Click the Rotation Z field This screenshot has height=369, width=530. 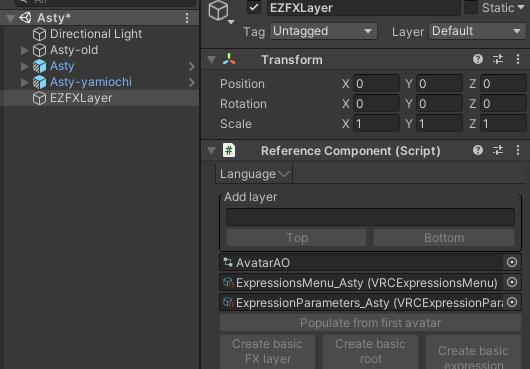click(x=503, y=103)
